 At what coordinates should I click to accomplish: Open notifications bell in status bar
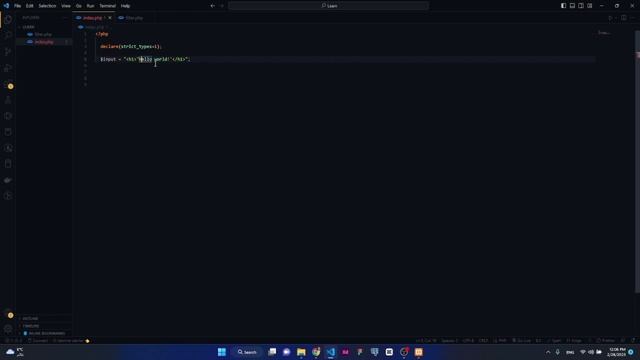pos(633,340)
